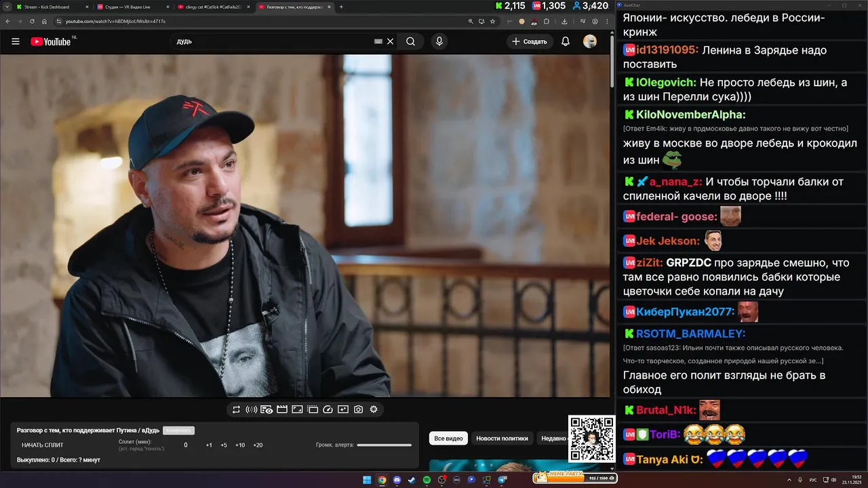Click the QR code overlay image
The width and height of the screenshot is (868, 488).
point(591,439)
